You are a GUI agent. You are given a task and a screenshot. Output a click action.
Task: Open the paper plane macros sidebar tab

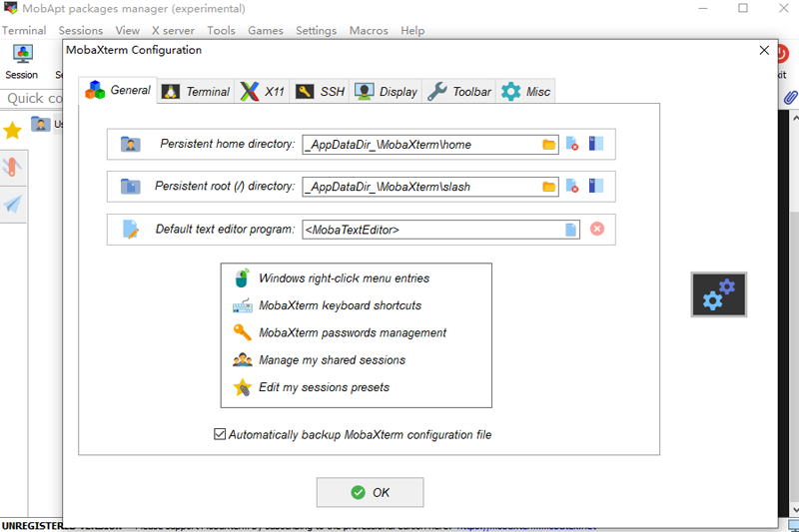tap(13, 205)
